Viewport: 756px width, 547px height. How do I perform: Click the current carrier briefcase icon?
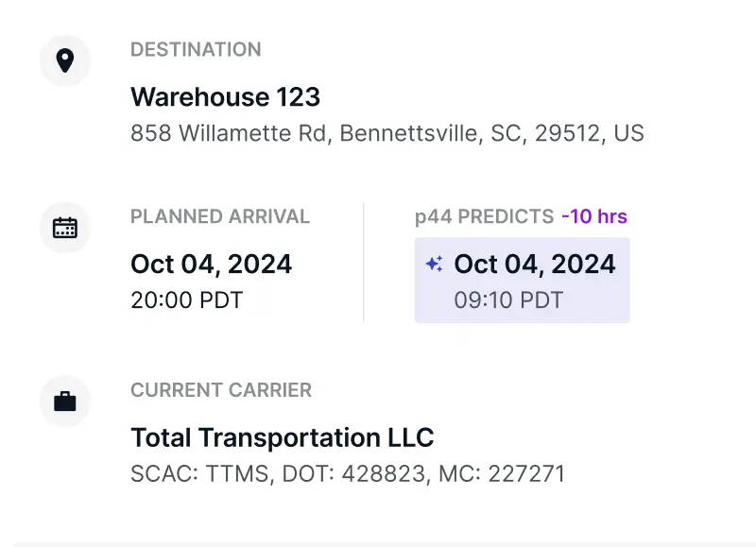(64, 402)
